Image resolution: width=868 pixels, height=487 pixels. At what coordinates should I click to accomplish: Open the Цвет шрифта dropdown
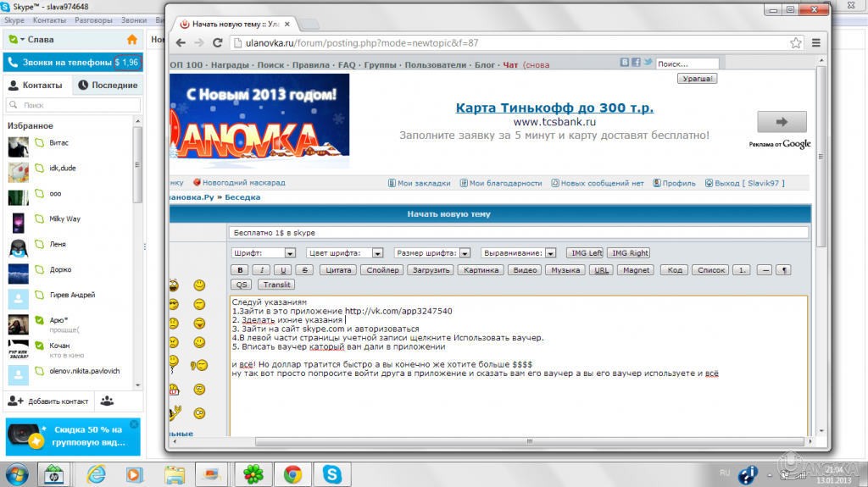(377, 253)
